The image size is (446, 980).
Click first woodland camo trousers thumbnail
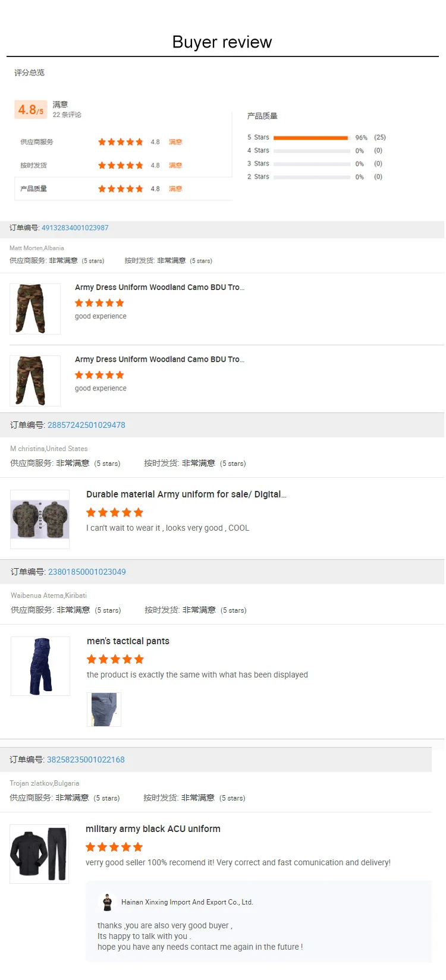[x=35, y=309]
